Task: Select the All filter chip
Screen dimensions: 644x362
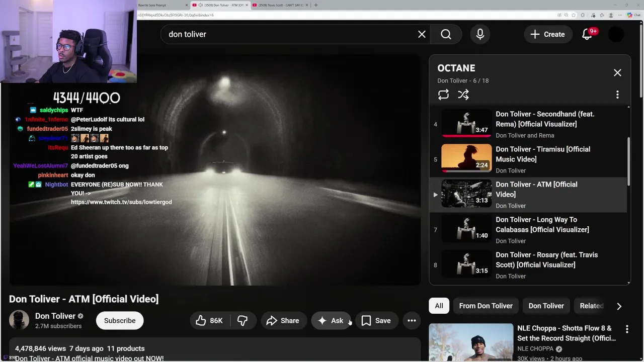Action: [439, 306]
